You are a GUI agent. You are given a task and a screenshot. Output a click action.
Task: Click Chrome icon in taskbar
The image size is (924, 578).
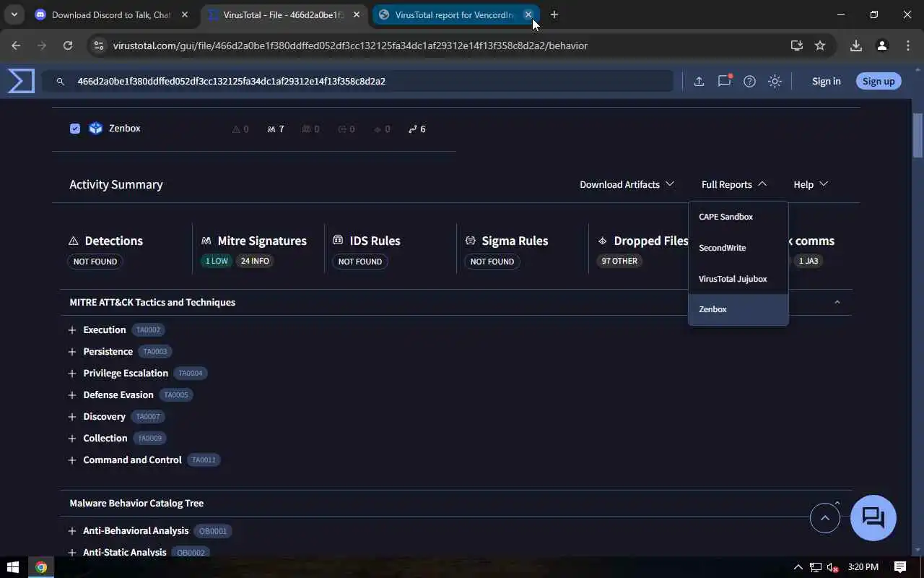41,567
